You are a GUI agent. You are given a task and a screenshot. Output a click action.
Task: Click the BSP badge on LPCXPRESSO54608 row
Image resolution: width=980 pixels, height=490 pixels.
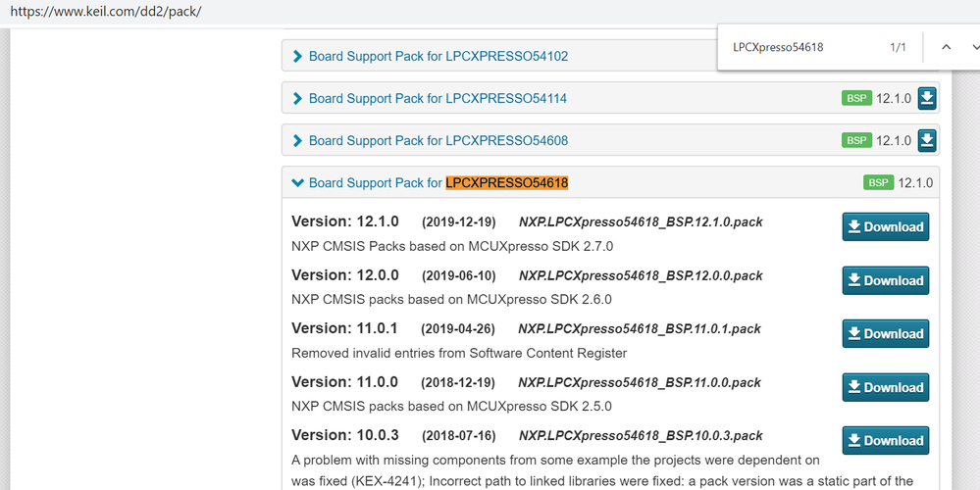click(x=856, y=140)
